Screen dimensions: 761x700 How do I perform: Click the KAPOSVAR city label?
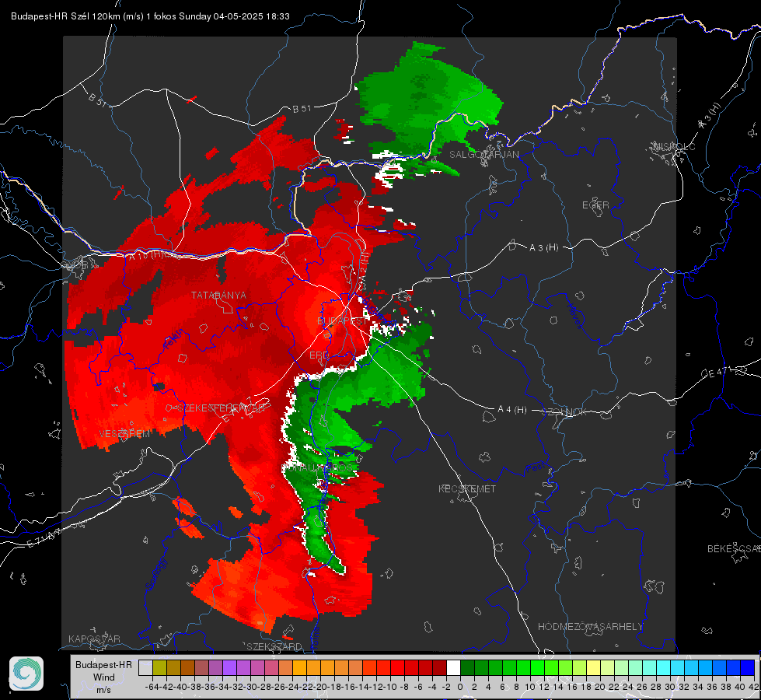(94, 639)
